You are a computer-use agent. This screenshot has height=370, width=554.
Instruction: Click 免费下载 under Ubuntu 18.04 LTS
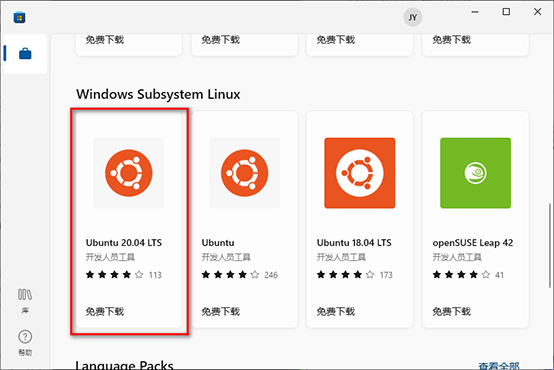pos(336,311)
